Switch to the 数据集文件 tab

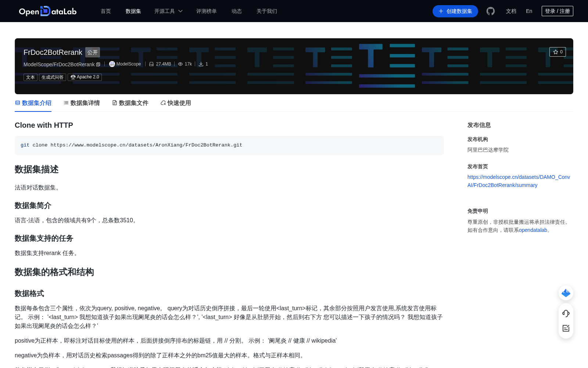130,103
